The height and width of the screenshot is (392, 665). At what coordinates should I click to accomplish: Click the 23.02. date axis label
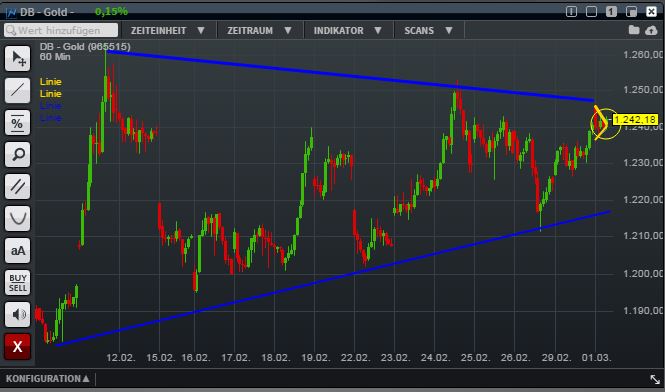[395, 358]
